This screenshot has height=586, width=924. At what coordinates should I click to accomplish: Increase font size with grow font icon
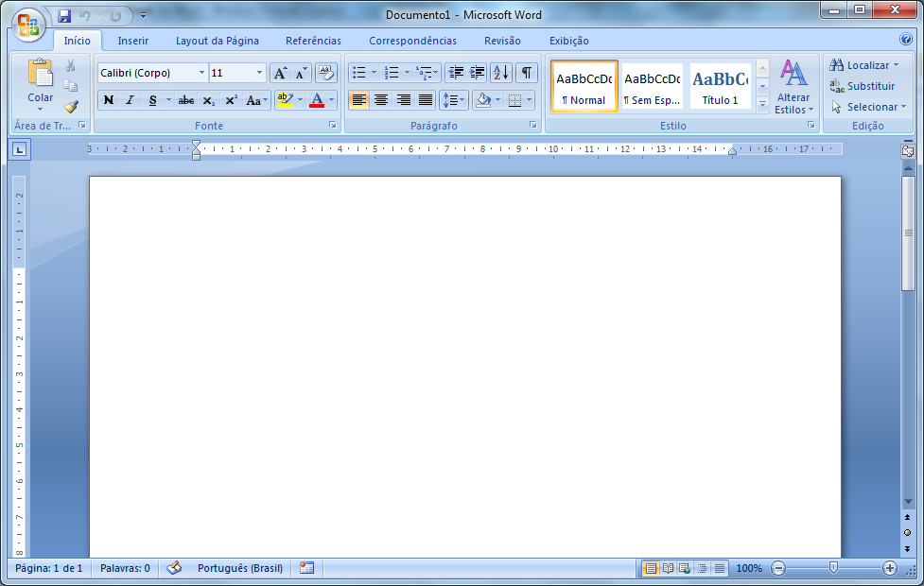281,73
